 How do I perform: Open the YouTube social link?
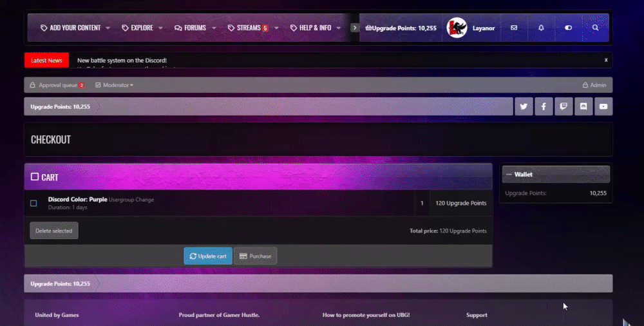pyautogui.click(x=603, y=106)
